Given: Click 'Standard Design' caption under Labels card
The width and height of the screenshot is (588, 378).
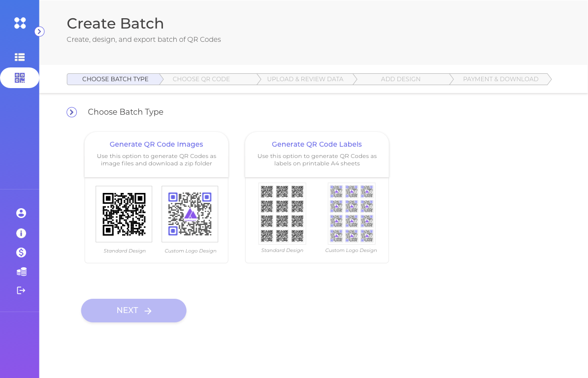Looking at the screenshot, I should [x=282, y=250].
